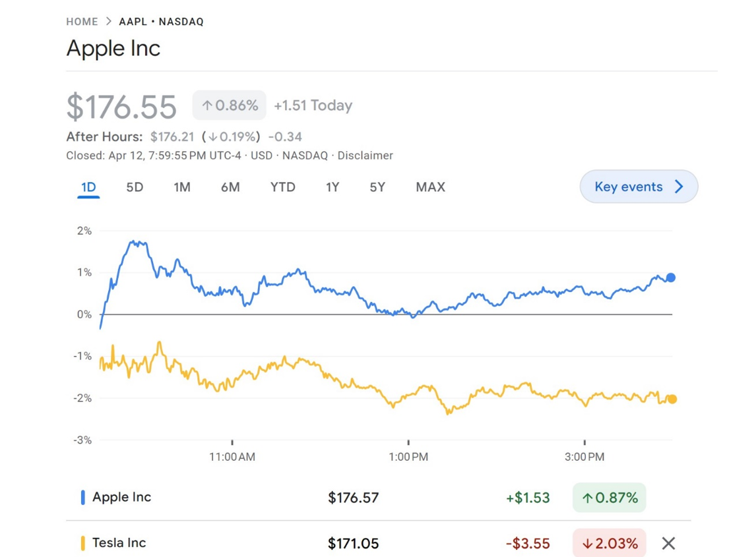The width and height of the screenshot is (756, 557).
Task: Open the AAPL NASDAQ breadcrumb entry
Action: pos(161,21)
